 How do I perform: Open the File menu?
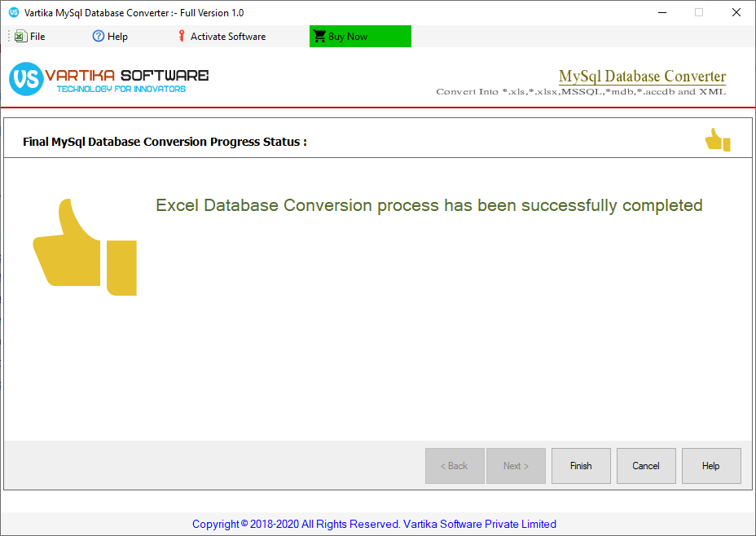(x=30, y=36)
